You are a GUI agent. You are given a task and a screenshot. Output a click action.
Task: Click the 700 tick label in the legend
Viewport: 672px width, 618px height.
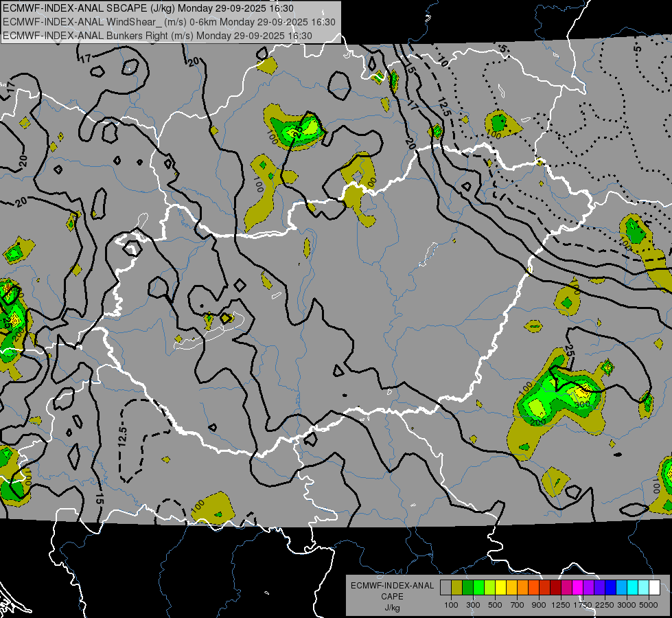point(518,605)
